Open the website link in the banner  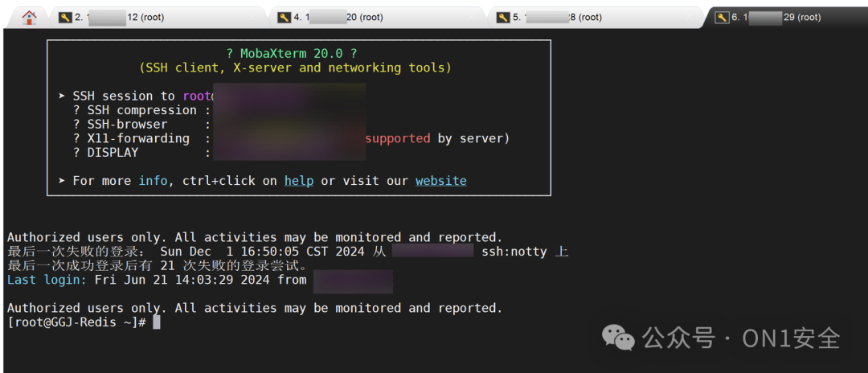[x=441, y=181]
